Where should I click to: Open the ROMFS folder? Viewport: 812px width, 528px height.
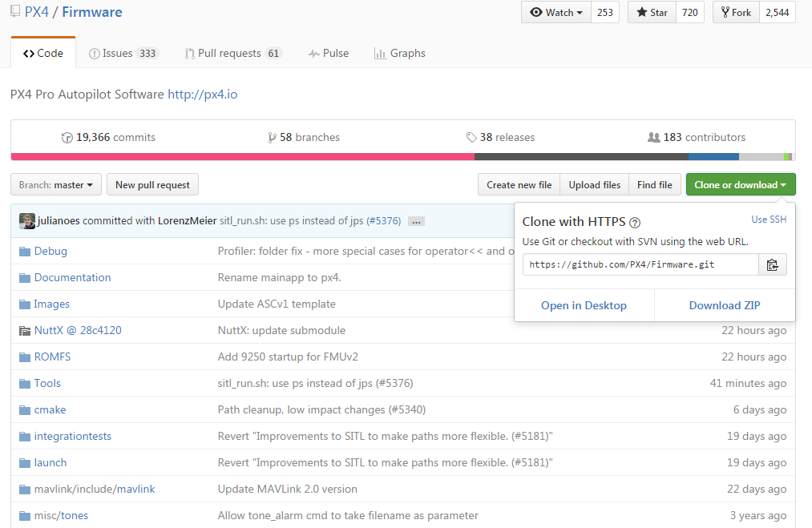(52, 357)
